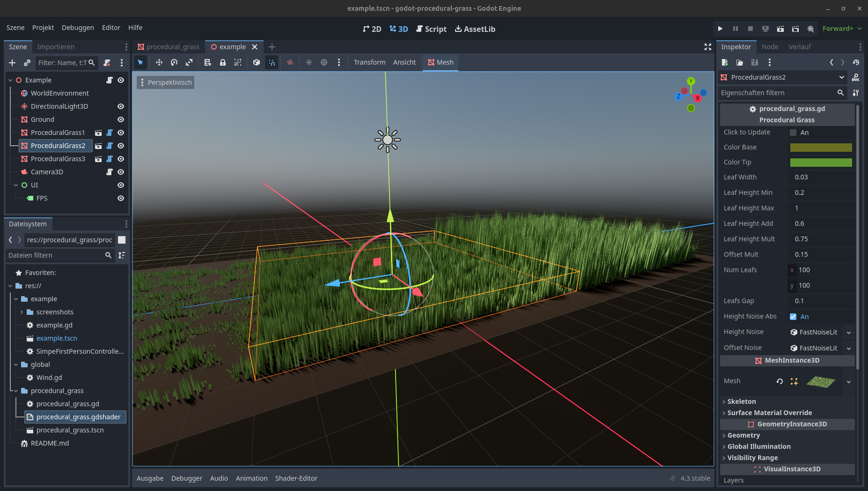Load resource with folder icon in Inspector

(x=740, y=62)
